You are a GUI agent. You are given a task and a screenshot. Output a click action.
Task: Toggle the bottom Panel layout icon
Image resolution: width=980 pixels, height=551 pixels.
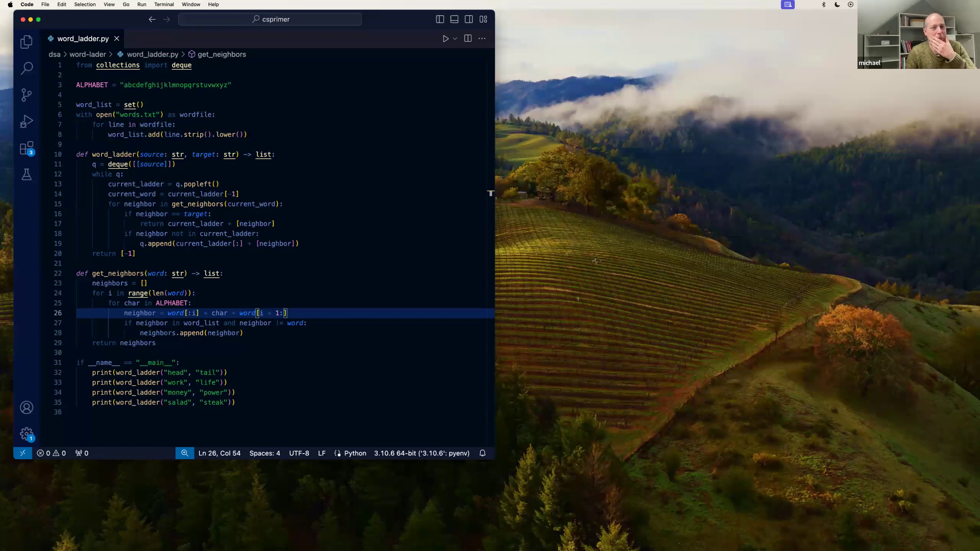[454, 19]
